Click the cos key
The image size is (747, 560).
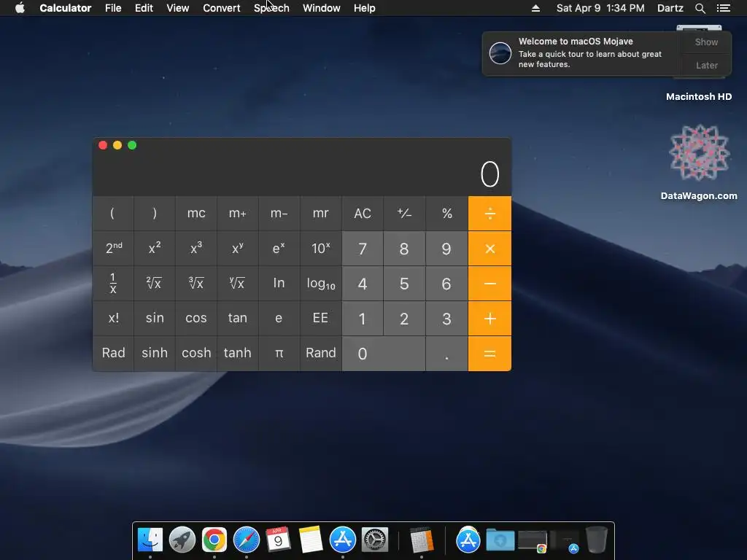point(196,319)
